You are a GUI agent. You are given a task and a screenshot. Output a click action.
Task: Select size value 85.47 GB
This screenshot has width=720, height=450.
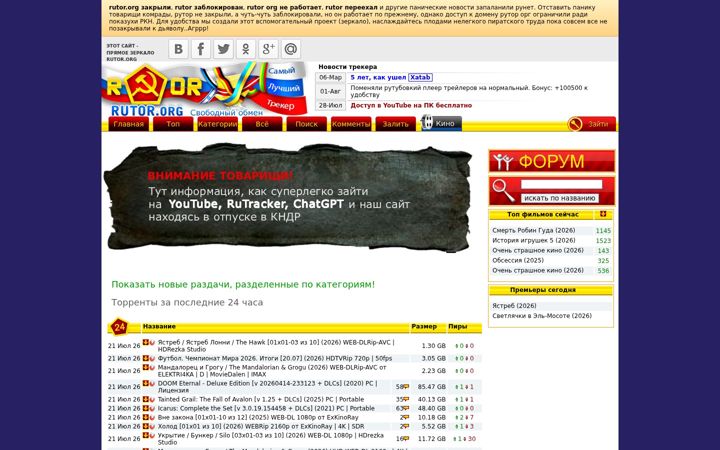click(432, 387)
